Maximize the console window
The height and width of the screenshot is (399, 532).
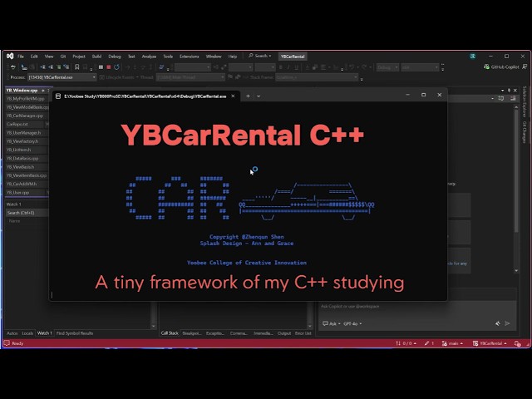pyautogui.click(x=423, y=95)
